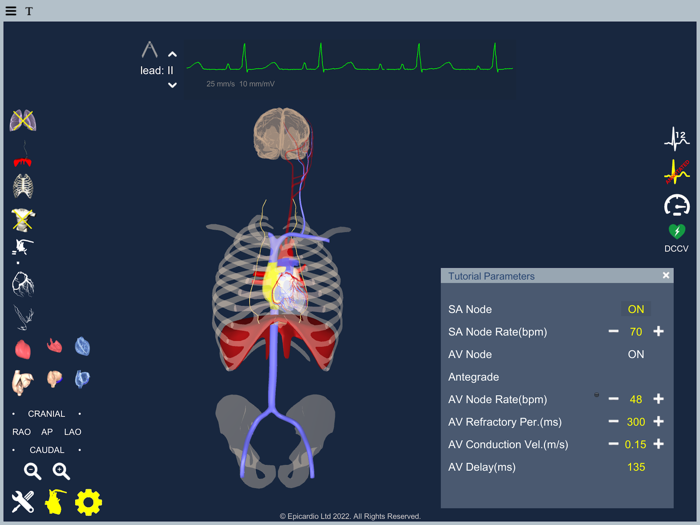
Task: Toggle the crossed-out torso skin icon
Action: (23, 220)
